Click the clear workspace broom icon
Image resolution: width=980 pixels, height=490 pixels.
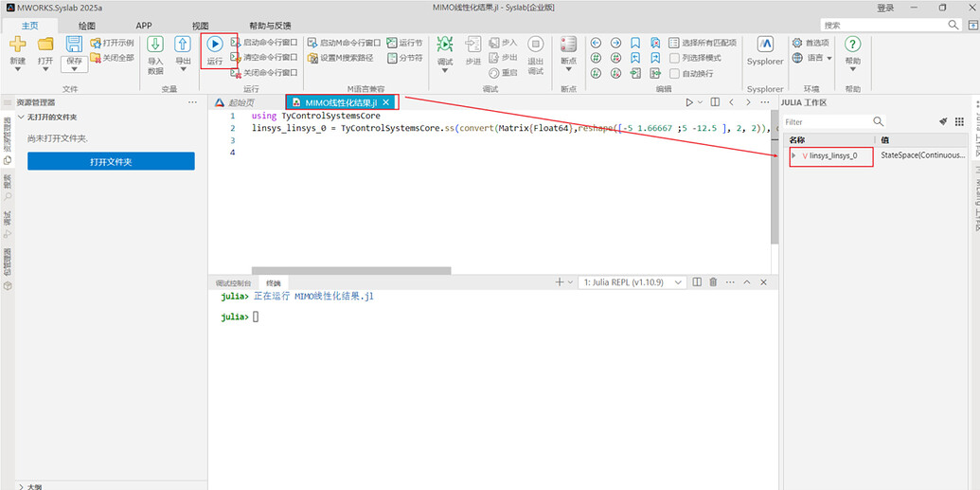[942, 121]
